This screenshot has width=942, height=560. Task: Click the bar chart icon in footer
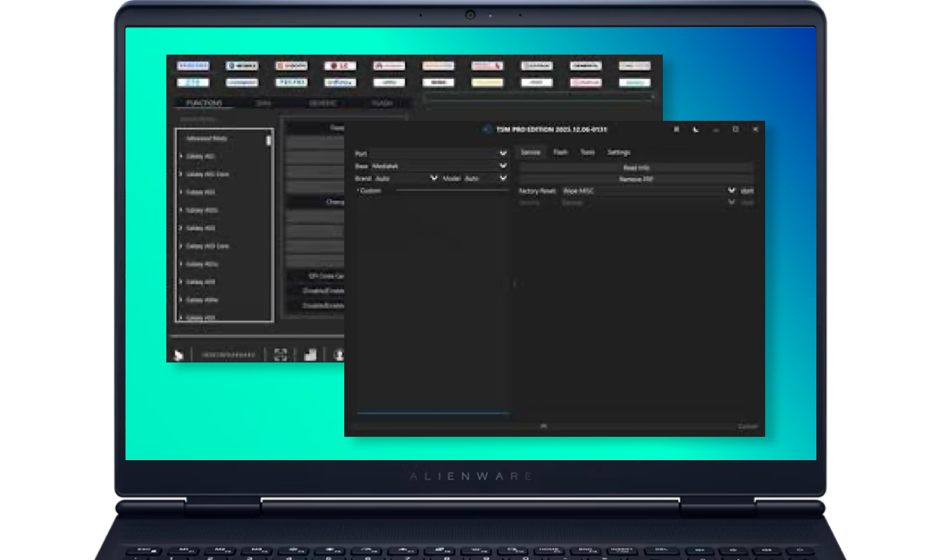[310, 355]
